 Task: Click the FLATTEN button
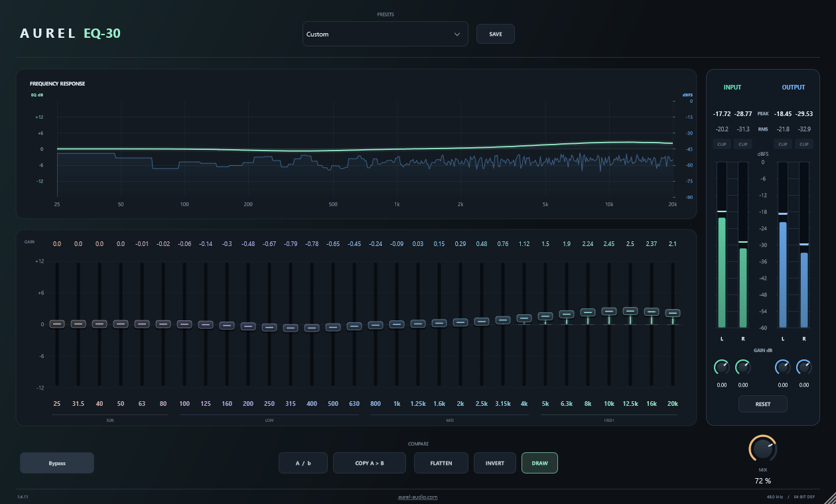click(x=441, y=463)
